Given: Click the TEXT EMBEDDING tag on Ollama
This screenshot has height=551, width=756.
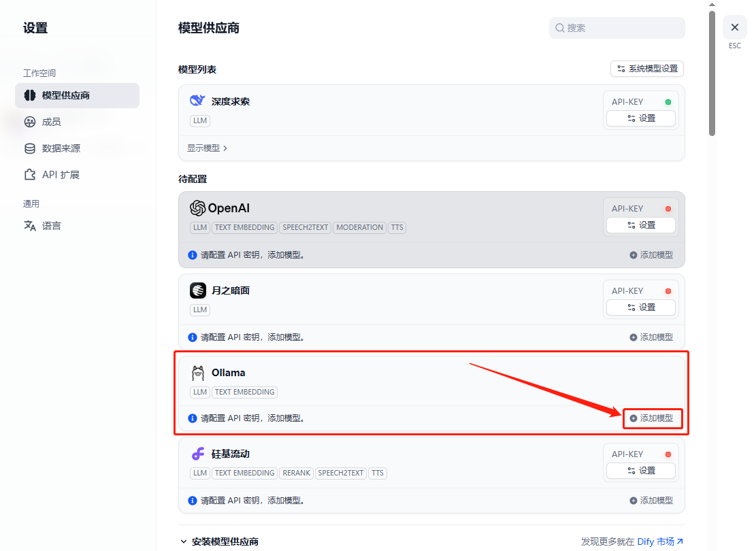Looking at the screenshot, I should coord(244,393).
